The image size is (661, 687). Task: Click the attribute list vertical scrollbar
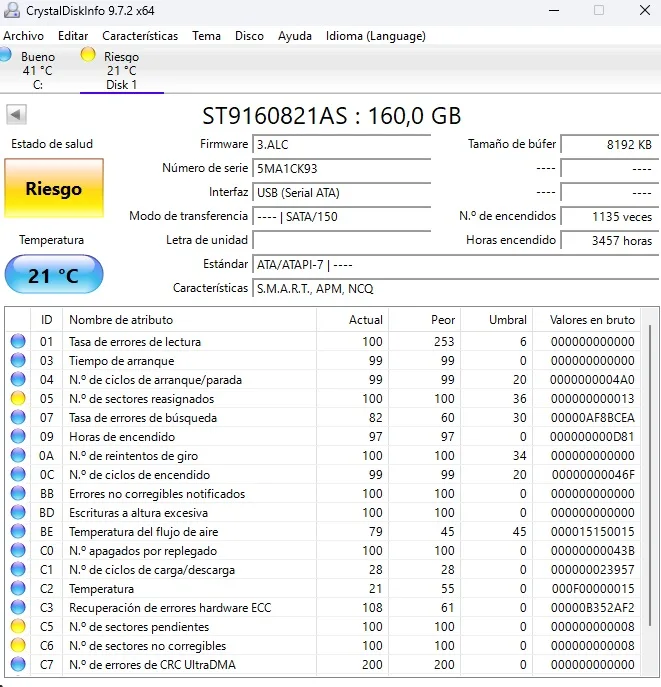[649, 475]
